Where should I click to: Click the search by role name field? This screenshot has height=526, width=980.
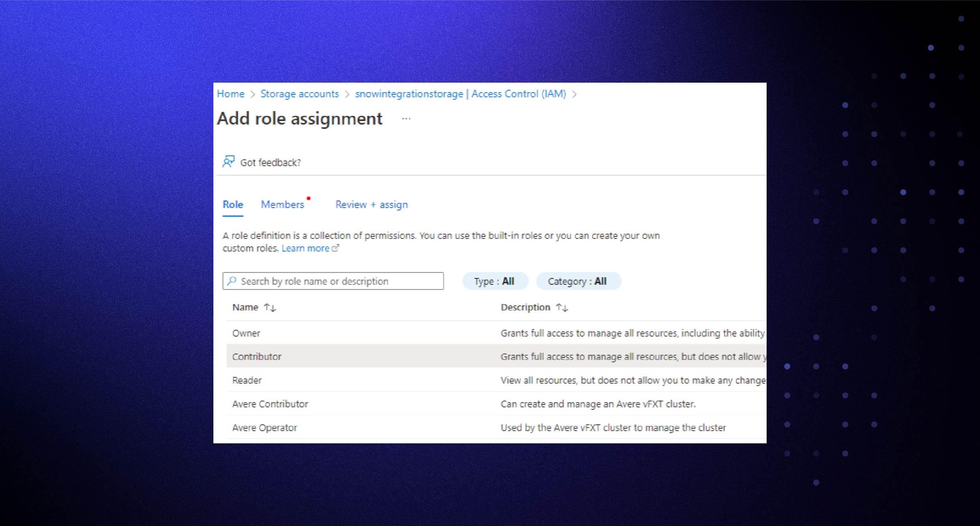(x=333, y=281)
